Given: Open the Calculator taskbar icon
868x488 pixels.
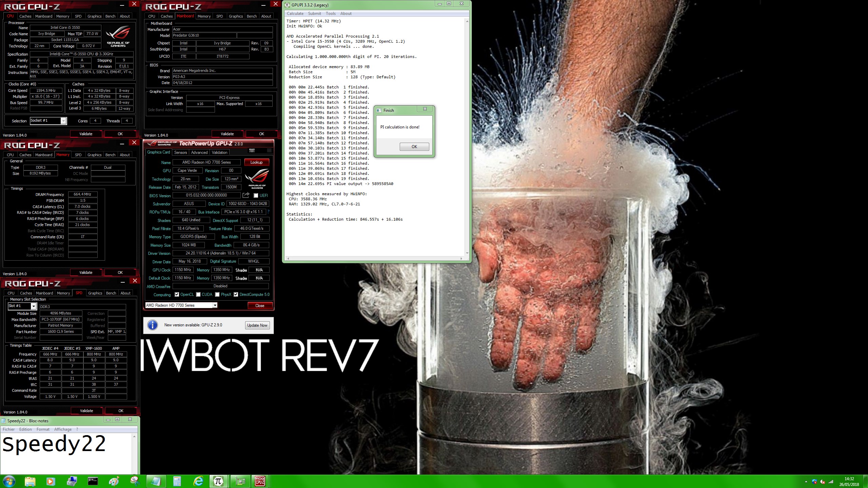Looking at the screenshot, I should click(x=177, y=481).
